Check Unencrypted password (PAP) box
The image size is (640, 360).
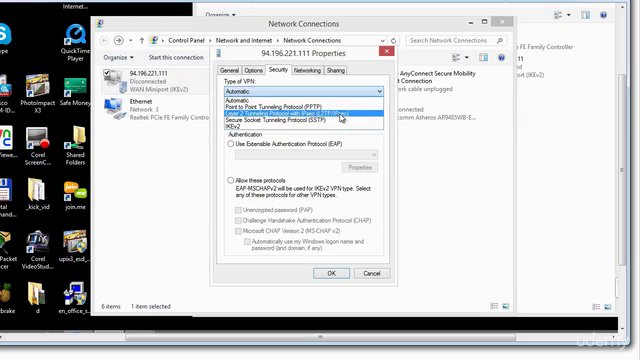238,210
